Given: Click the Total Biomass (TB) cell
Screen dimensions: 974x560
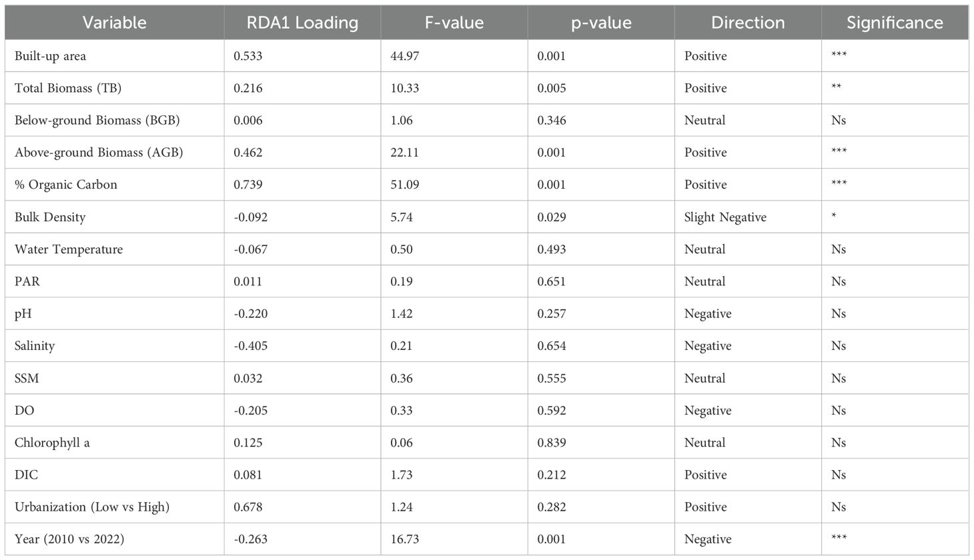Looking at the screenshot, I should click(x=68, y=88).
